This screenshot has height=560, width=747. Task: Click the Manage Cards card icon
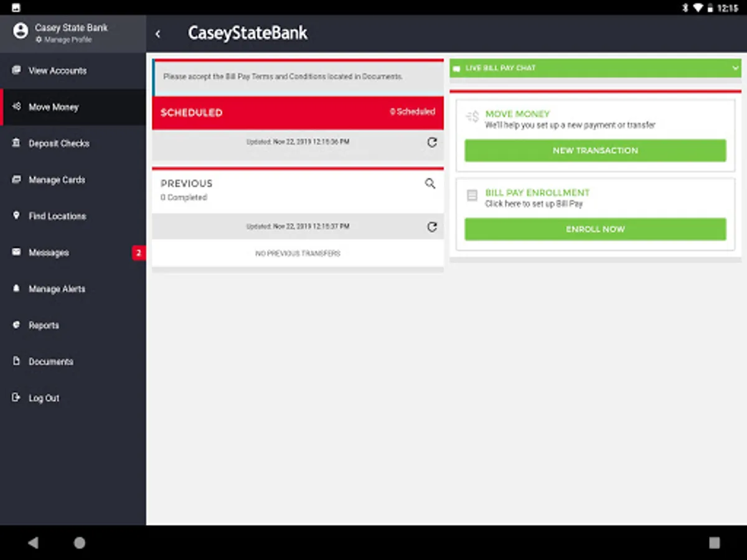16,180
